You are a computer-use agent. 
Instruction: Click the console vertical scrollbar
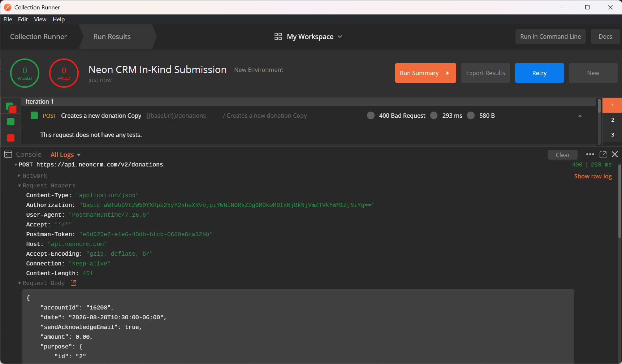point(619,201)
